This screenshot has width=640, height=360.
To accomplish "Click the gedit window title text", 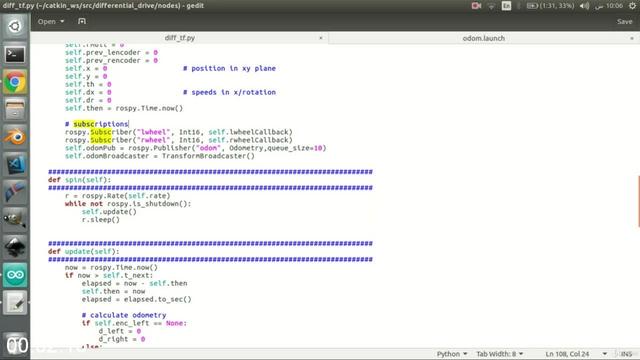I will [103, 6].
